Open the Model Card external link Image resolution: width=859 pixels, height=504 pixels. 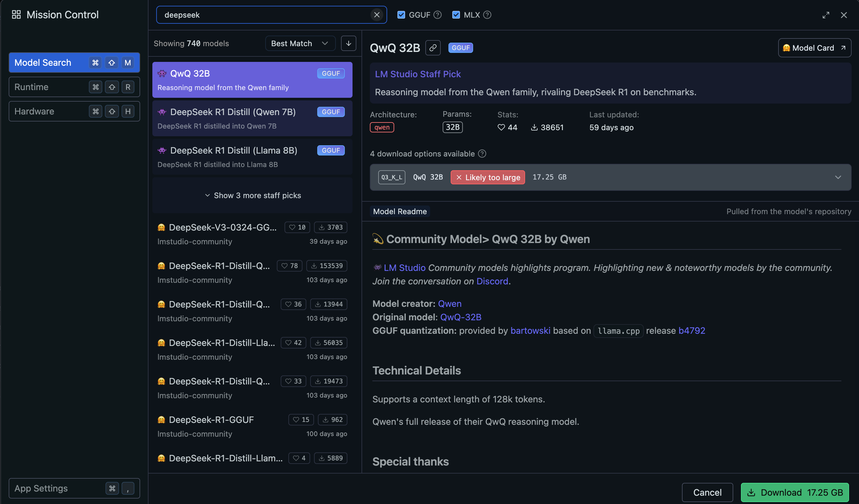click(x=814, y=48)
